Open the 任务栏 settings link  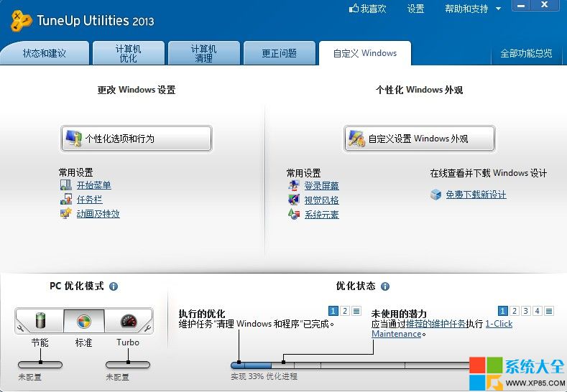coord(90,200)
